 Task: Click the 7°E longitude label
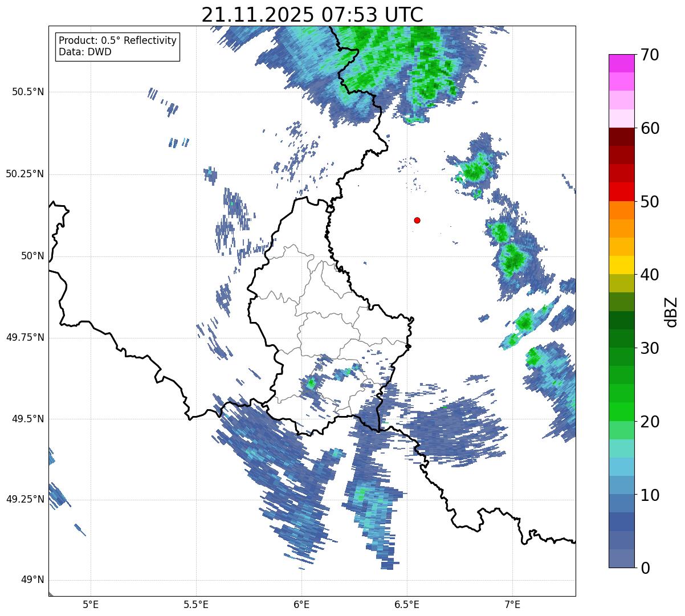click(512, 605)
